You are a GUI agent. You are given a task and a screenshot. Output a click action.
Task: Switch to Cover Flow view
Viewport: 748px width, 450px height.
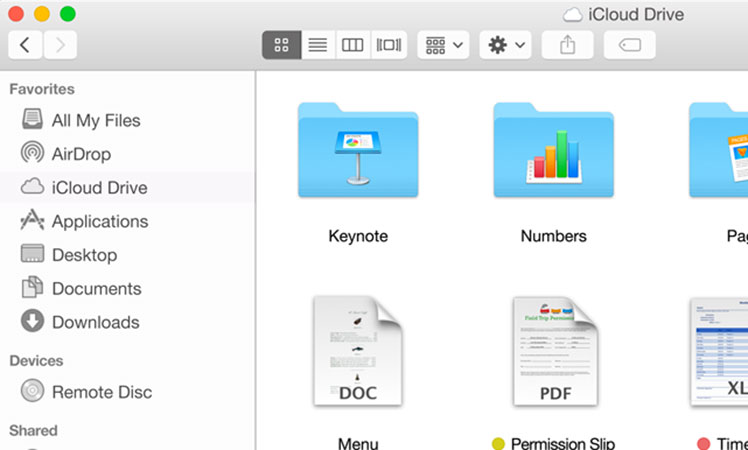[x=387, y=45]
